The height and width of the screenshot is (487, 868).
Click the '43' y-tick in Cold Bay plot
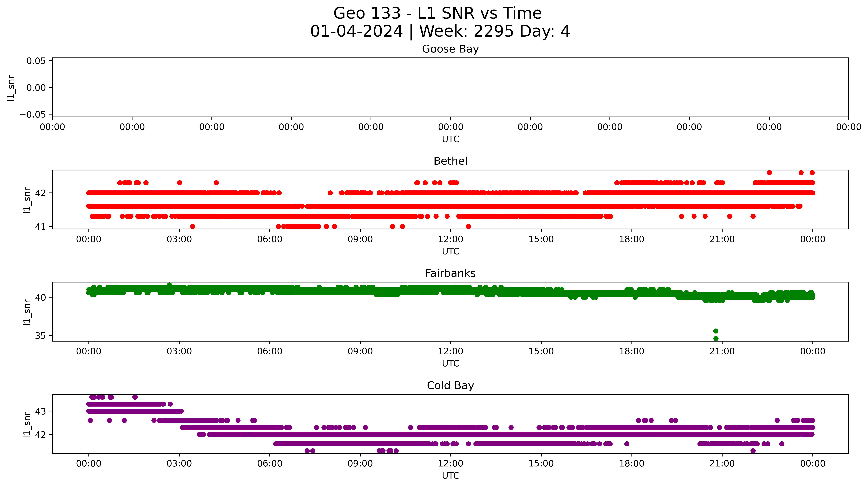click(40, 412)
